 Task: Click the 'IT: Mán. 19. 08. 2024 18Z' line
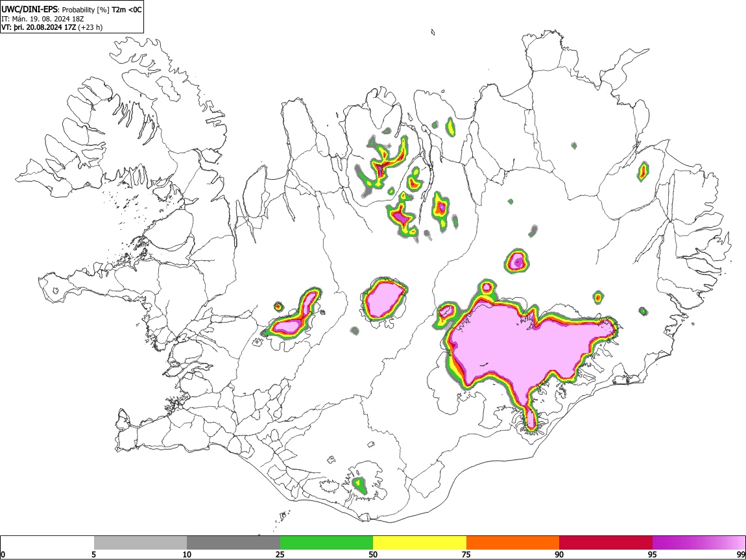[x=42, y=19]
